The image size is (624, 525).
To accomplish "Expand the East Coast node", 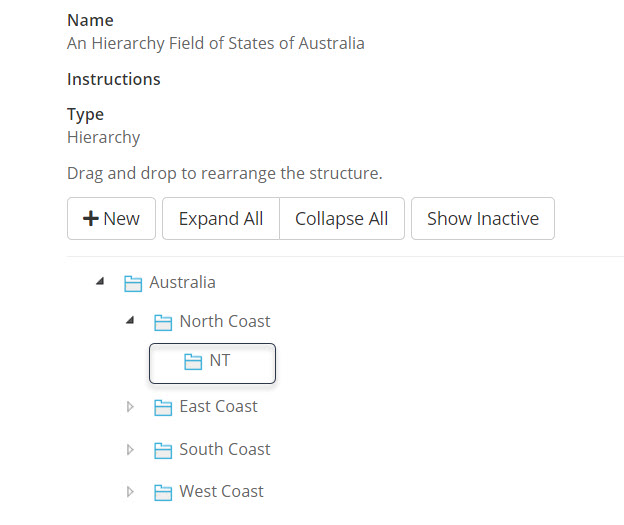I will (130, 407).
